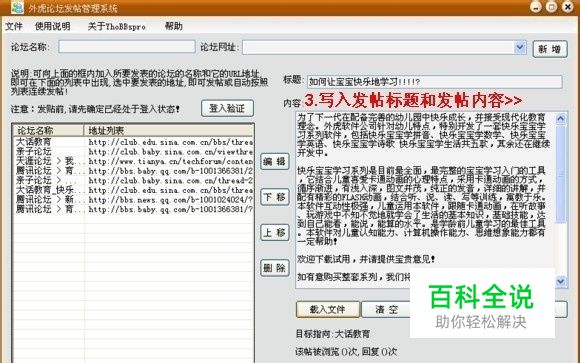Click content scrollbar down arrow

(561, 282)
